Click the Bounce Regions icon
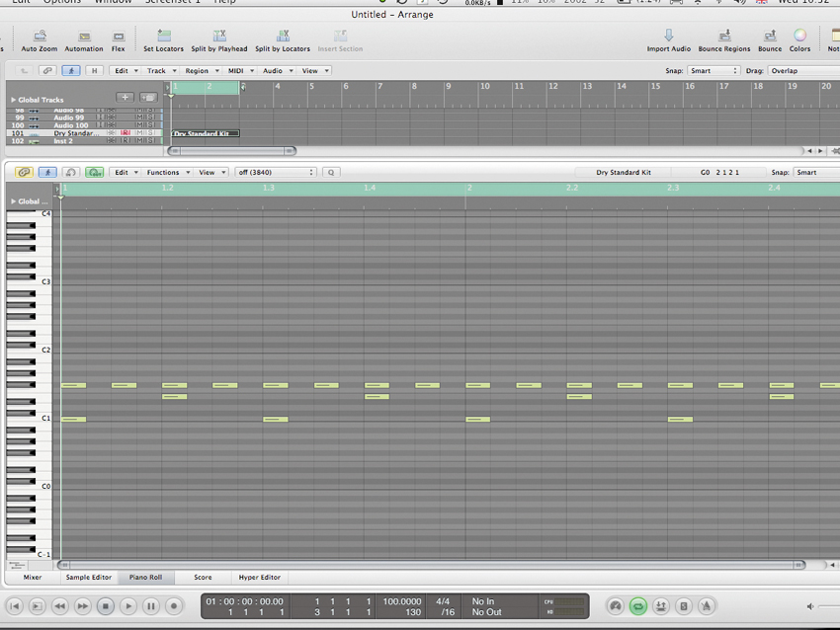840x630 pixels. pos(724,36)
